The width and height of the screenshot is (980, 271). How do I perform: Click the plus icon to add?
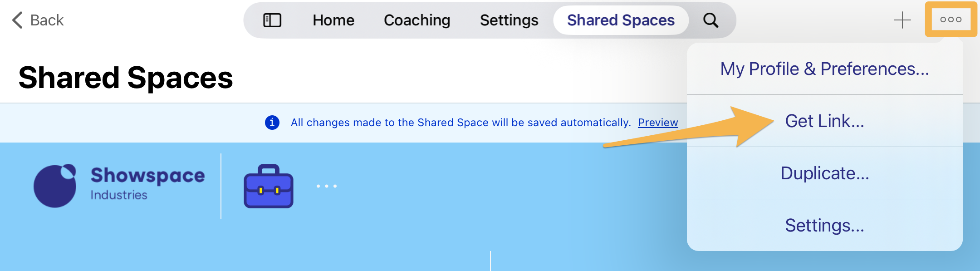coord(902,20)
